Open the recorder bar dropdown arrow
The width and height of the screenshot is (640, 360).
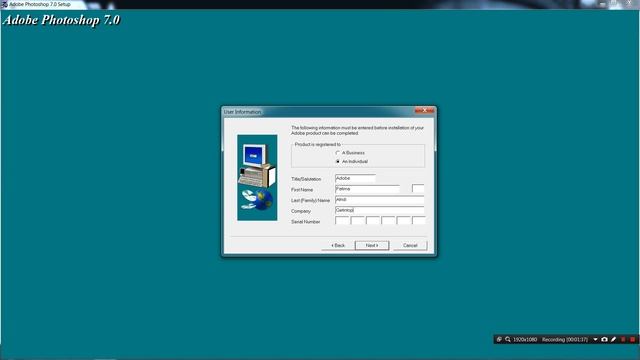pyautogui.click(x=596, y=340)
